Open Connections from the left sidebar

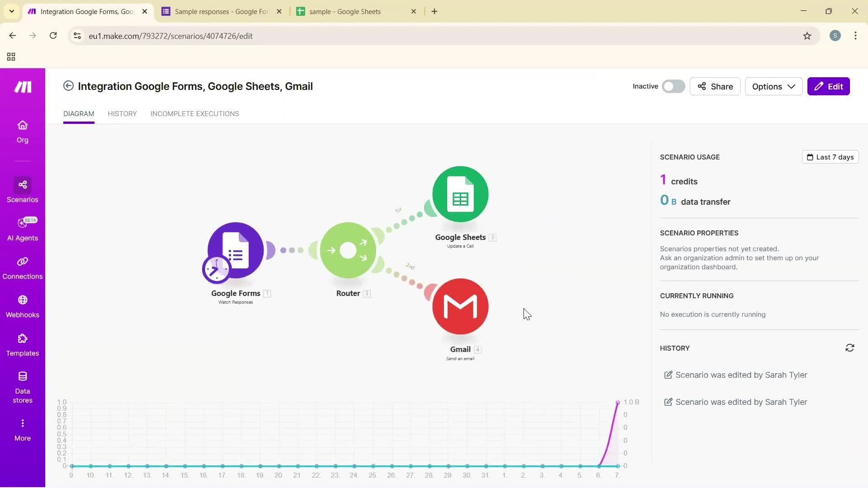coord(22,267)
